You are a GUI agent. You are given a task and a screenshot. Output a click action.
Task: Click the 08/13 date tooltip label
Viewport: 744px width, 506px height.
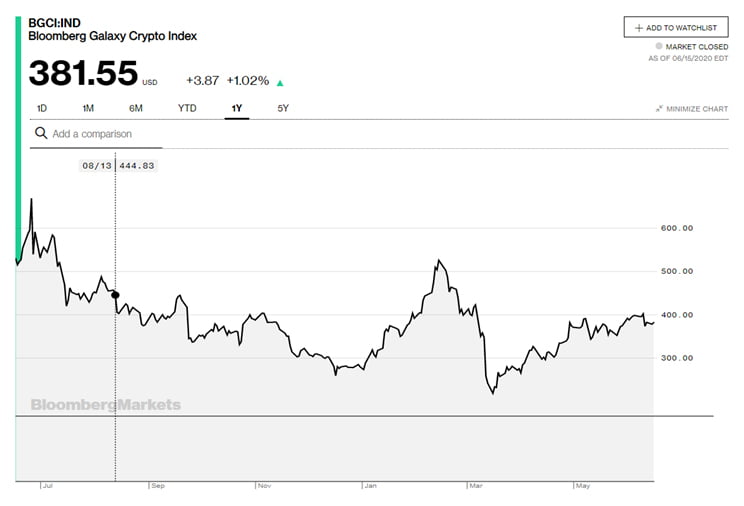pyautogui.click(x=97, y=166)
